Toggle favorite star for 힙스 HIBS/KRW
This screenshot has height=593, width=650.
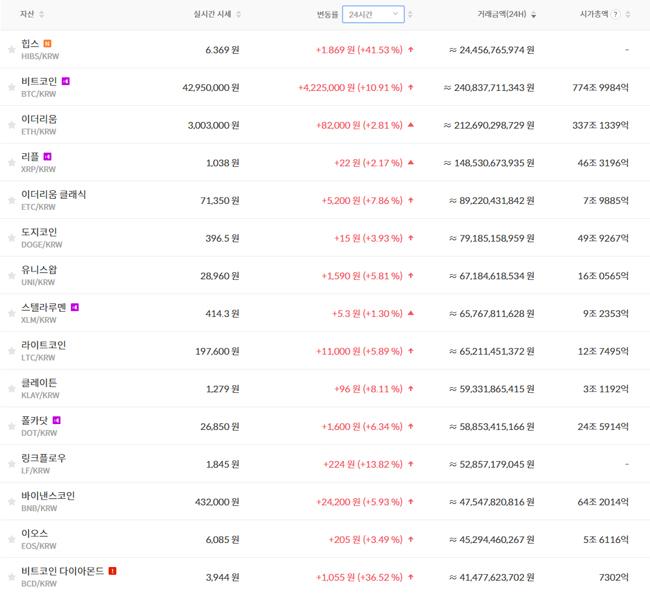[12, 50]
